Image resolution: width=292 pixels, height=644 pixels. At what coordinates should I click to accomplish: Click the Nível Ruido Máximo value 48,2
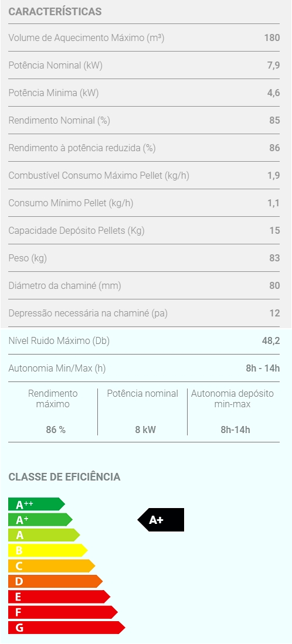click(x=271, y=341)
